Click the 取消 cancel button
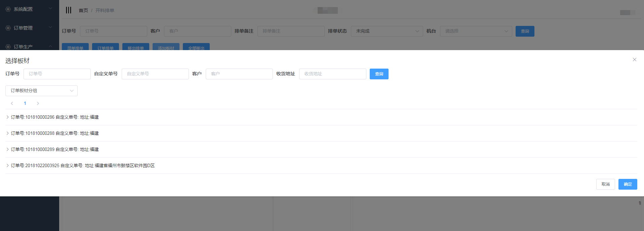644x231 pixels. [605, 184]
